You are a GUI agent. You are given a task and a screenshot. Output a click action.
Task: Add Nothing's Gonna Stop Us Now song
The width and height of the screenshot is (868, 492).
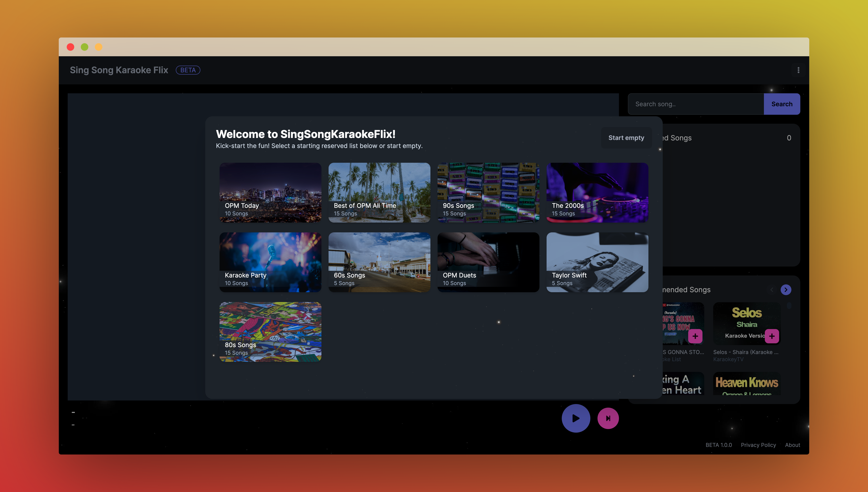click(x=695, y=336)
